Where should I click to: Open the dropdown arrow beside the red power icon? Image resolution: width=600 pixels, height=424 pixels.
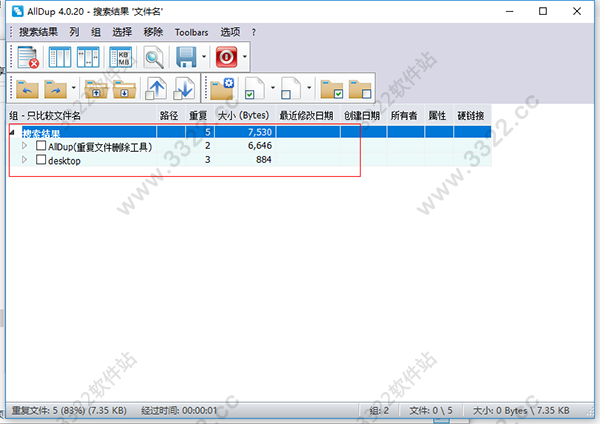coord(245,57)
